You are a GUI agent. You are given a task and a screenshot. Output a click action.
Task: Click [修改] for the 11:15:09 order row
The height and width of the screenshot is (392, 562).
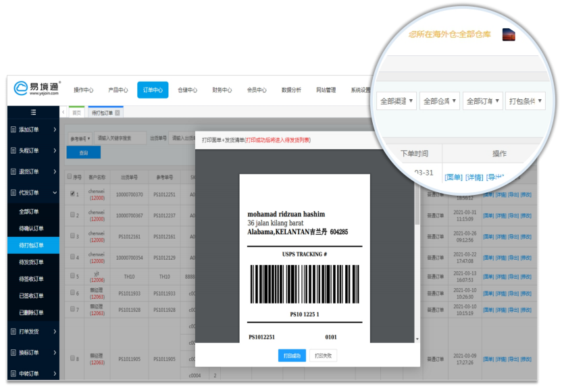(x=526, y=215)
